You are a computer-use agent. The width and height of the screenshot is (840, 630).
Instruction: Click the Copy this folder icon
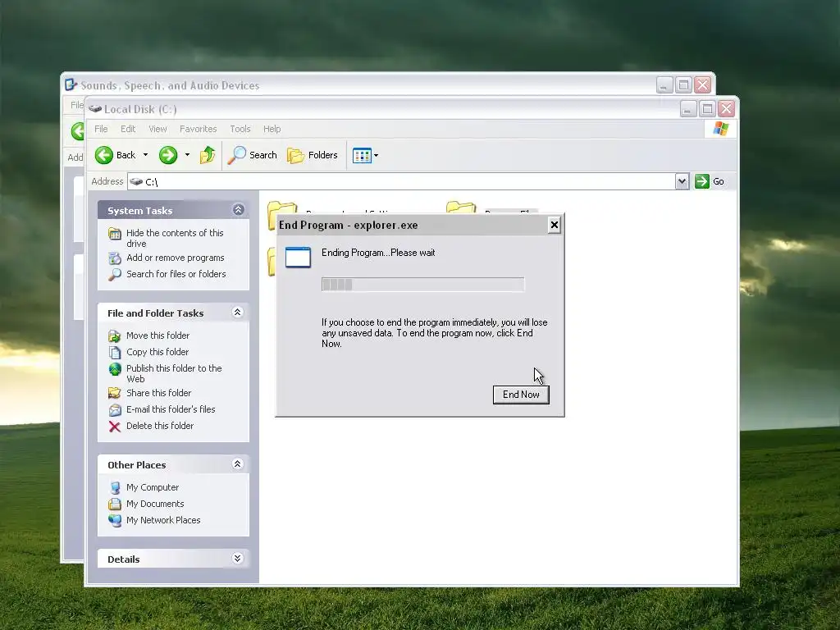tap(115, 353)
